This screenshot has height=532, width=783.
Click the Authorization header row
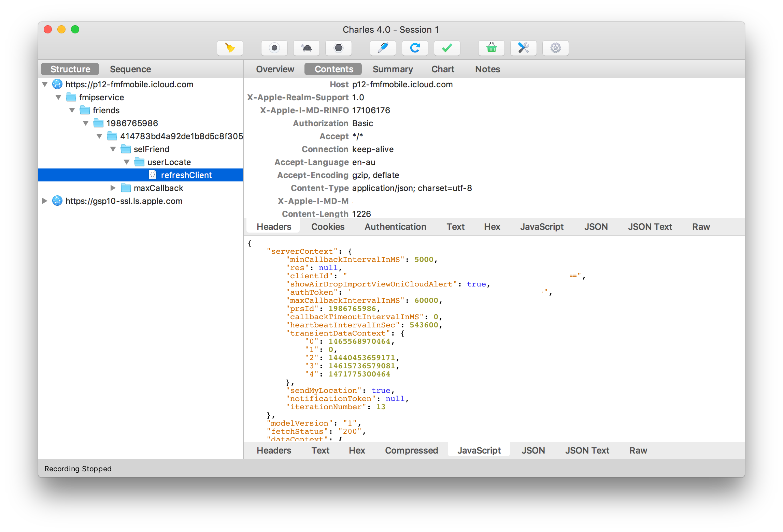(494, 123)
